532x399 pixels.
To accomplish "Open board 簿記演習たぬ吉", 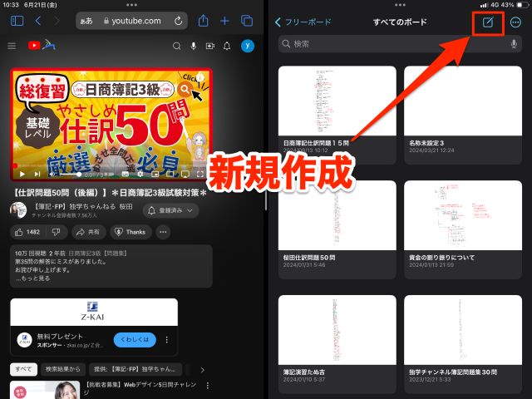I will 337,344.
